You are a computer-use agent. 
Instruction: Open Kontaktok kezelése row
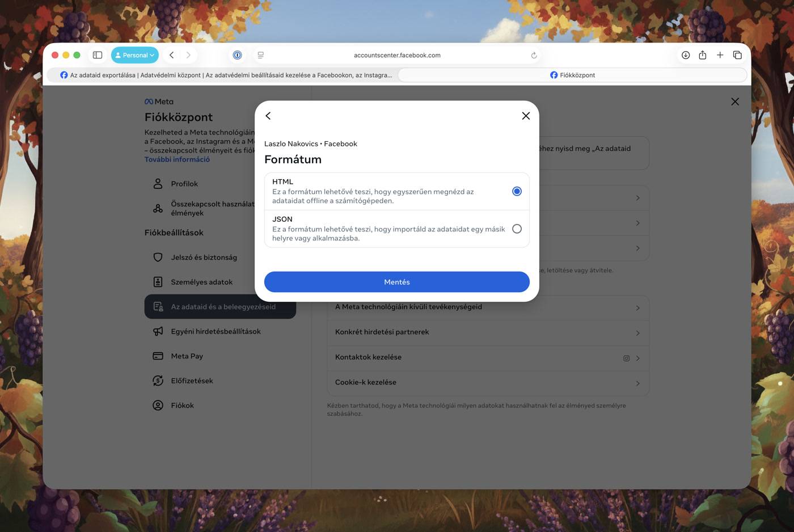click(x=488, y=358)
